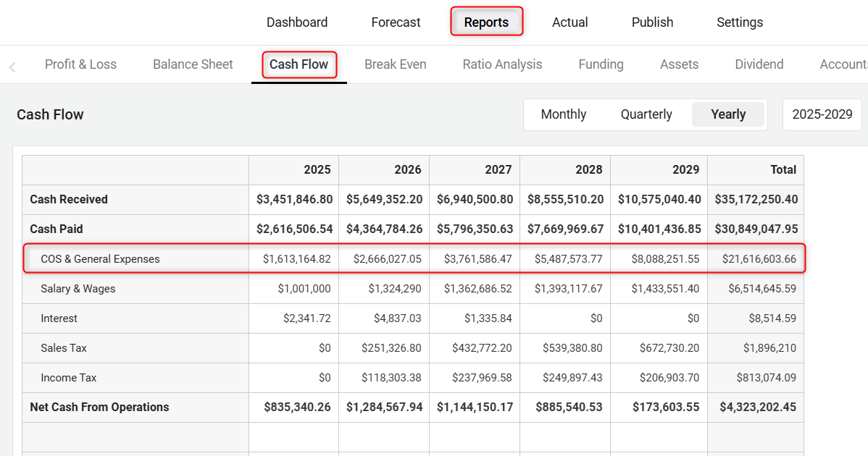The width and height of the screenshot is (868, 456).
Task: Open the Balance Sheet tab
Action: [x=193, y=64]
